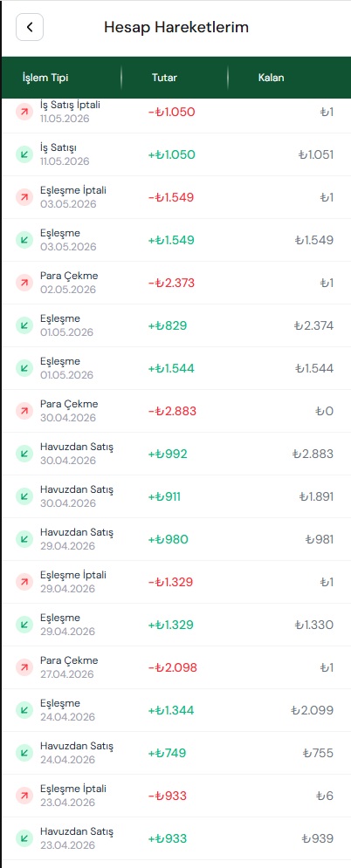Go back using the chevron button

[30, 27]
